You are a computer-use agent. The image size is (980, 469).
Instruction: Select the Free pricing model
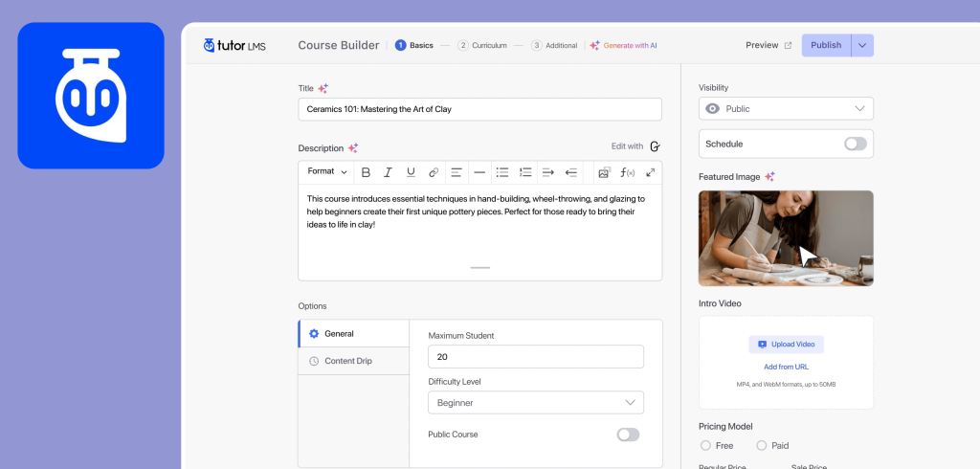705,446
